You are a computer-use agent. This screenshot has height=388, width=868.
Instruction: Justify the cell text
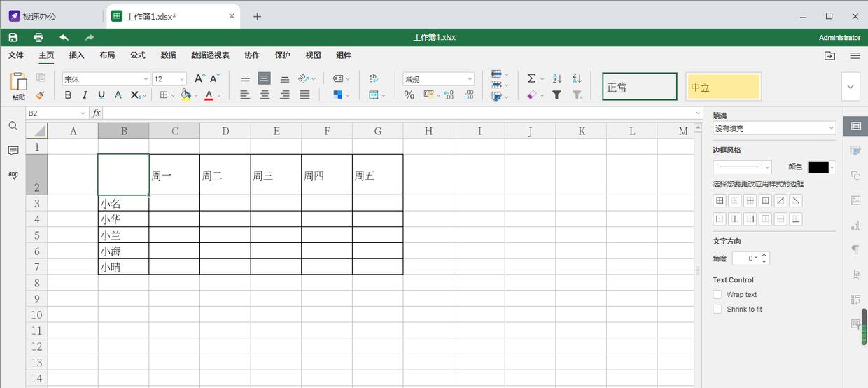(x=304, y=95)
